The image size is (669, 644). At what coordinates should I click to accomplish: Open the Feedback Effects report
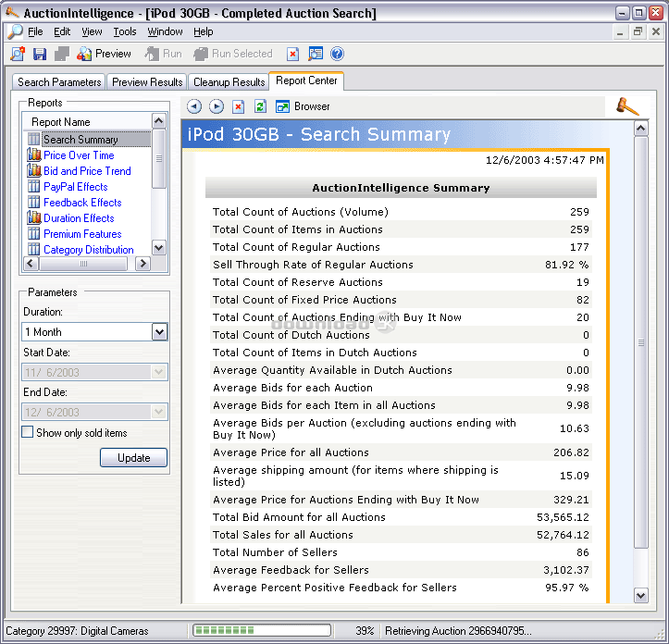pyautogui.click(x=82, y=203)
